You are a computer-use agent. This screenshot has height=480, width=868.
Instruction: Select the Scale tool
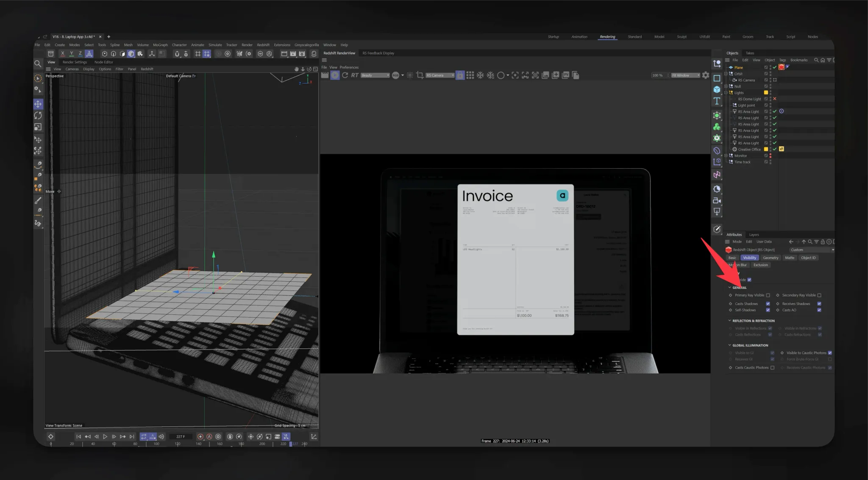[x=38, y=127]
